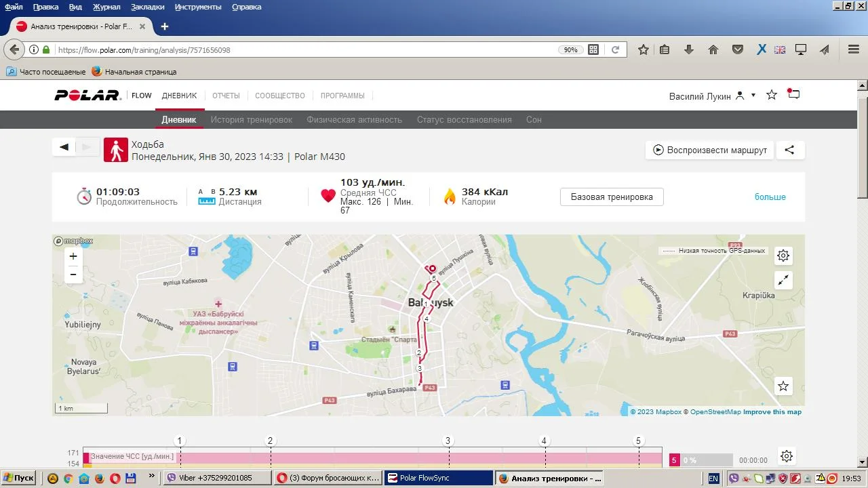Click the star favorite icon on map
The height and width of the screenshot is (488, 868).
click(783, 386)
